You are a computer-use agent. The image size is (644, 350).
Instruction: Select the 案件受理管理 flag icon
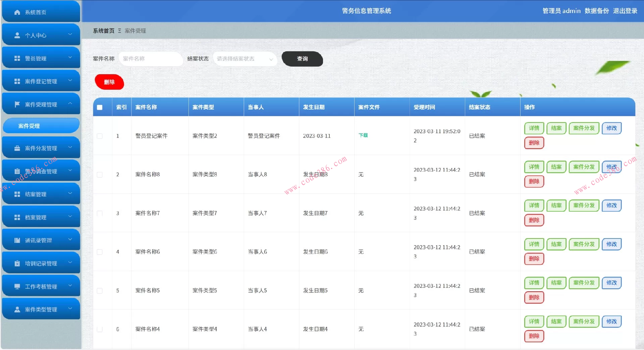(x=17, y=104)
